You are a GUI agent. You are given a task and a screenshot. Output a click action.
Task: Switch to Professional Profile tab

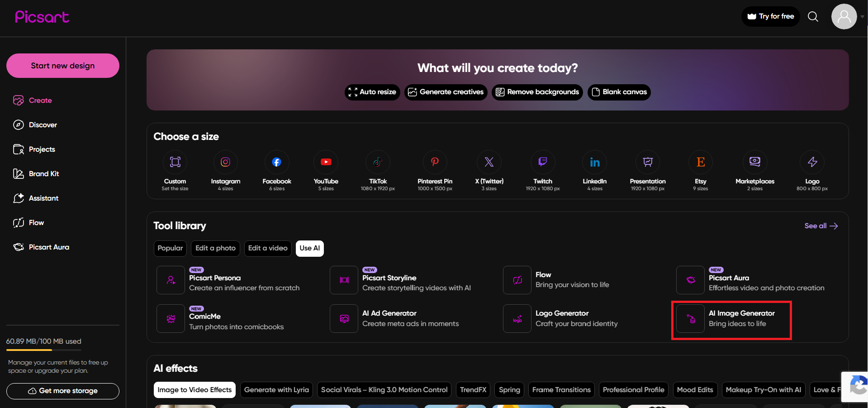coord(633,390)
